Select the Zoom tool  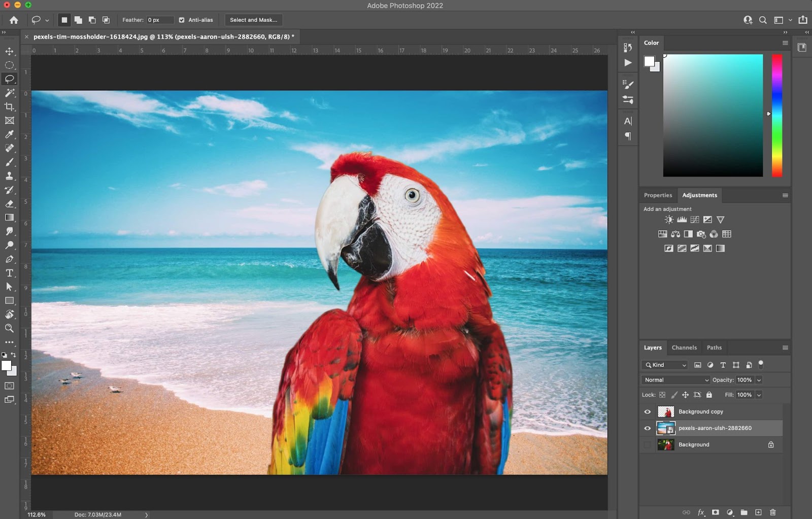click(10, 328)
